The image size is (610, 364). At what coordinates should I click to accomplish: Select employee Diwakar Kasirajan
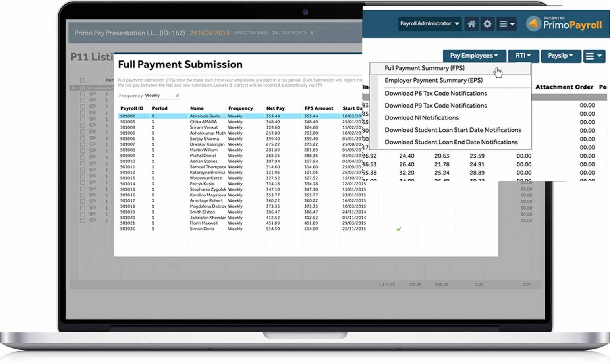click(x=207, y=144)
